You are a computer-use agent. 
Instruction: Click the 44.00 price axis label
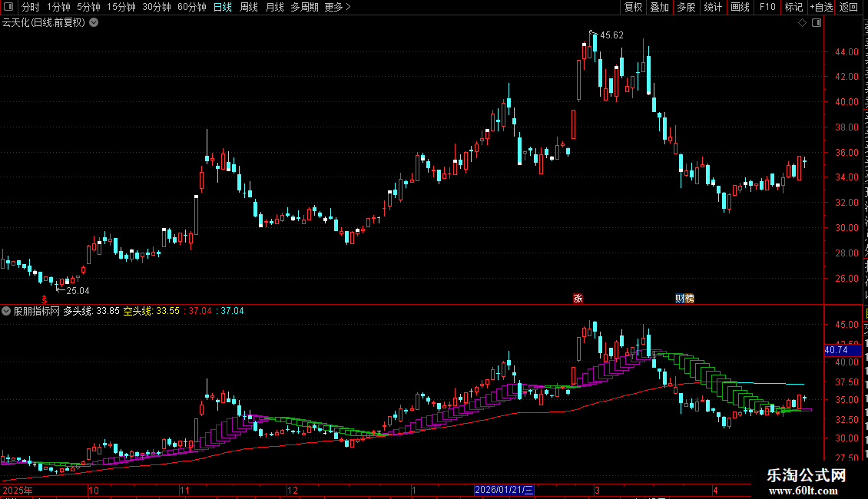click(x=846, y=52)
